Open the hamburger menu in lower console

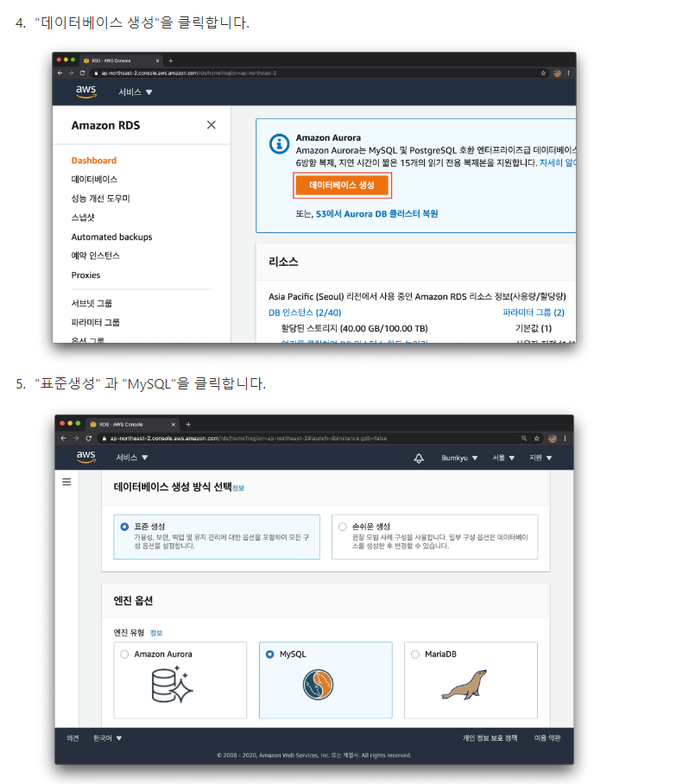(x=66, y=482)
